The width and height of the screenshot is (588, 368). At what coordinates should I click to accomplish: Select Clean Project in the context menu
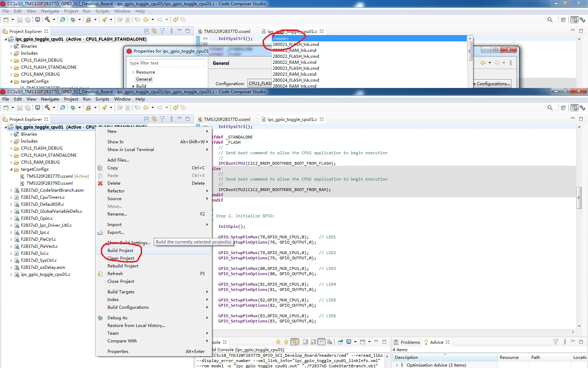121,258
